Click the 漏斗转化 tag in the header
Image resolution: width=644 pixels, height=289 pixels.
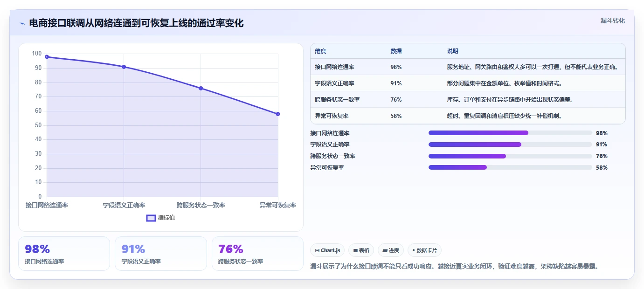[x=612, y=21]
